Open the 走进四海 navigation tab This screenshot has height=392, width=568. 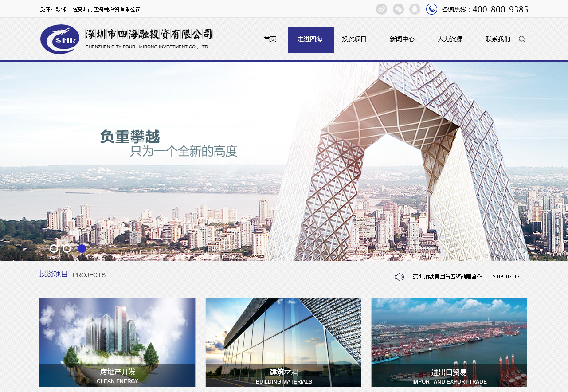310,40
